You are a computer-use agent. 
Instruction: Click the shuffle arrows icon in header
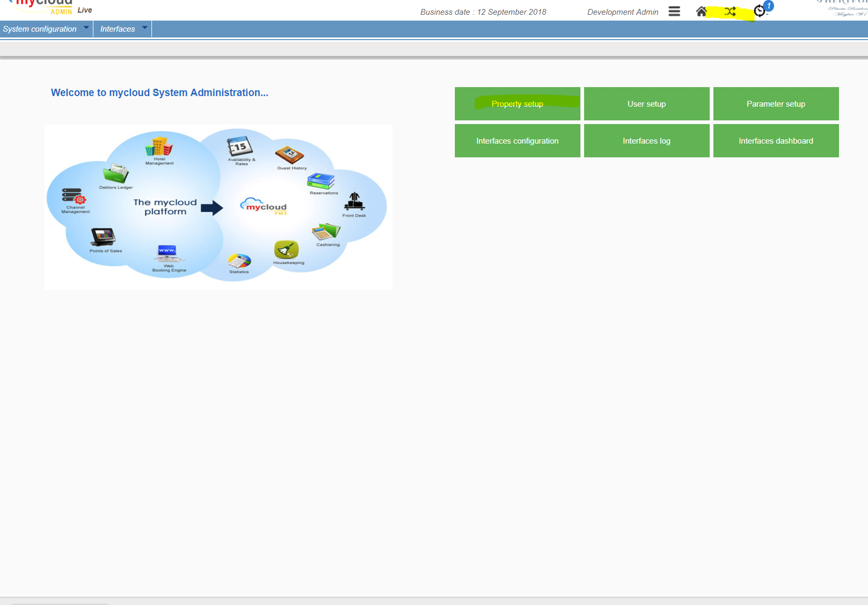coord(730,12)
